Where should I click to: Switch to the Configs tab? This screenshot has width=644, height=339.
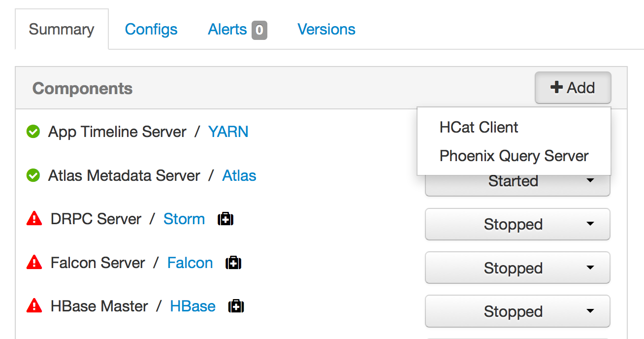click(x=151, y=29)
